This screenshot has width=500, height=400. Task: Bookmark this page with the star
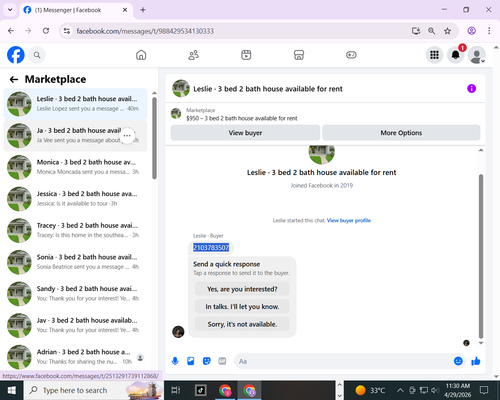[x=447, y=31]
